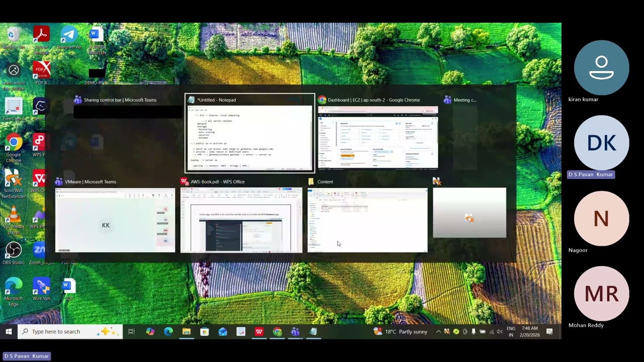The height and width of the screenshot is (362, 644).
Task: Open the SOP Word document on the desktop
Action: point(69,290)
